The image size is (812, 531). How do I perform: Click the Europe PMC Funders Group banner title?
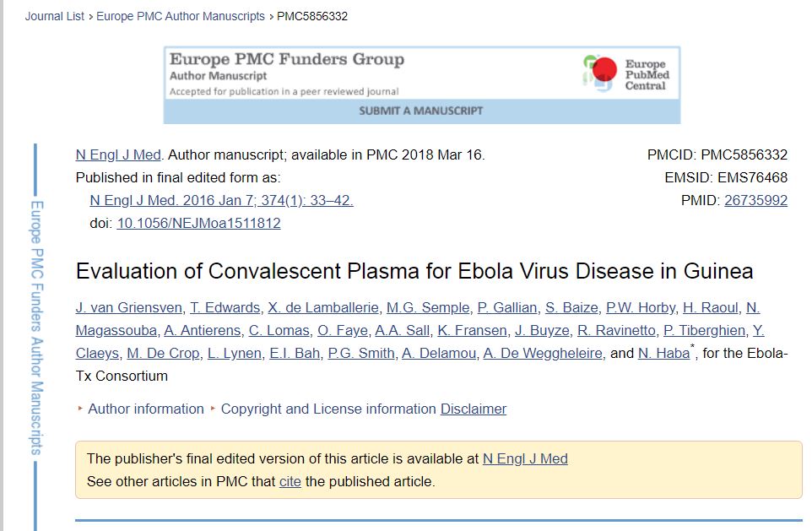(x=287, y=60)
